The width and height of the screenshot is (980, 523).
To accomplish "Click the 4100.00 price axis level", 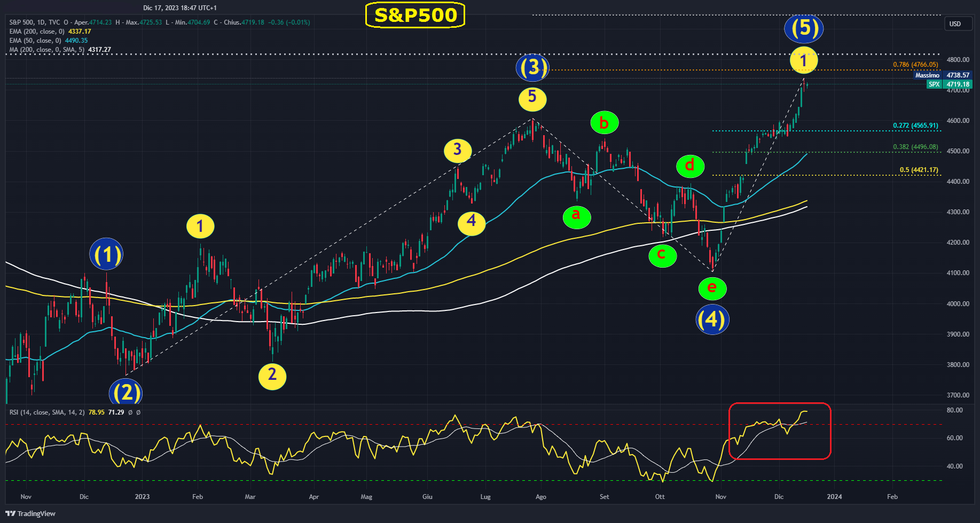I will [958, 273].
